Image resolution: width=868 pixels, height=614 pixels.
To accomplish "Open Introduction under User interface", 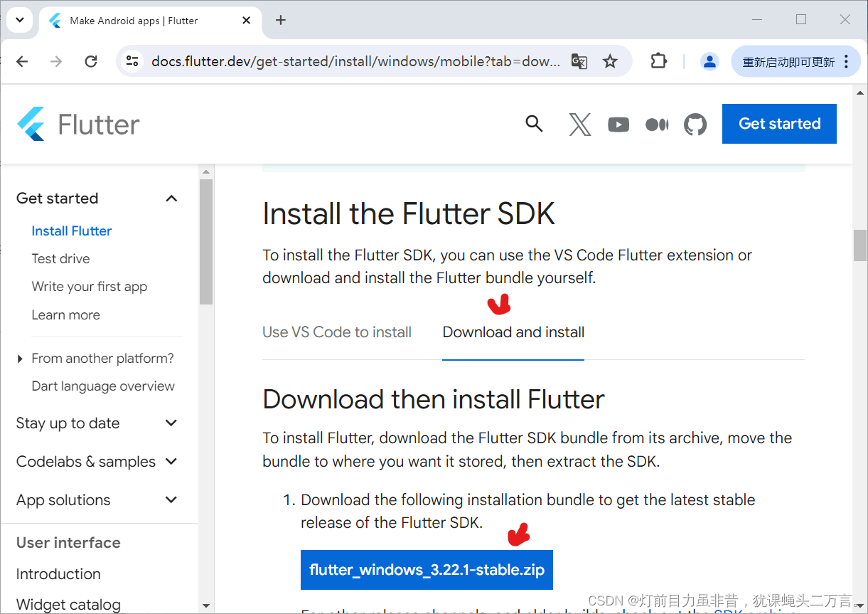I will pyautogui.click(x=58, y=574).
